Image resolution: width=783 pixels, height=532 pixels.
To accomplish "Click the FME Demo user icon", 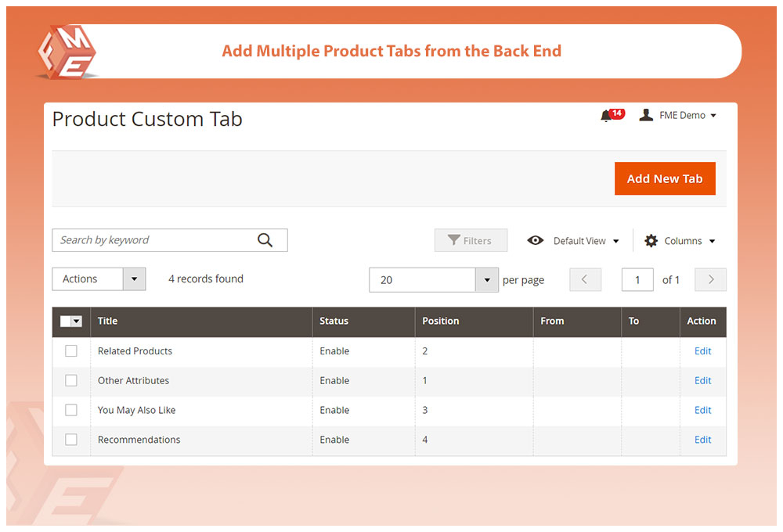I will coord(646,115).
